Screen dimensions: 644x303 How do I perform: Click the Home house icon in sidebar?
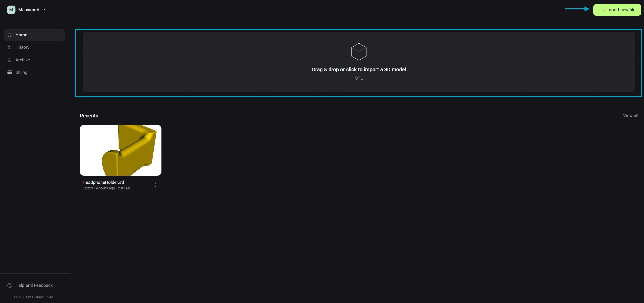pyautogui.click(x=10, y=35)
